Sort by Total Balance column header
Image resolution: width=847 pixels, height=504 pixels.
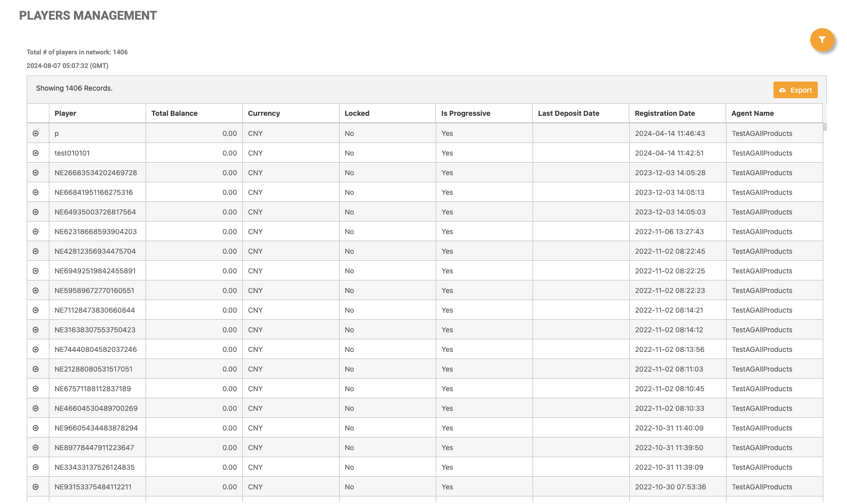click(174, 113)
